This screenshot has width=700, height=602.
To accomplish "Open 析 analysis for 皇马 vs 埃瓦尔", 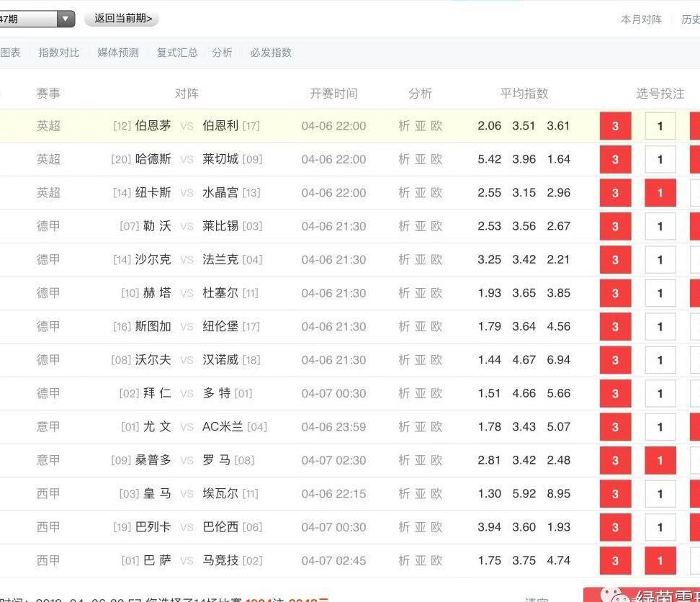I will [x=404, y=494].
